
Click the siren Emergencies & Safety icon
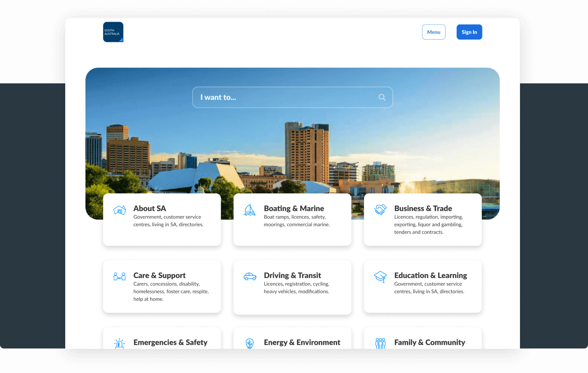[x=119, y=343]
